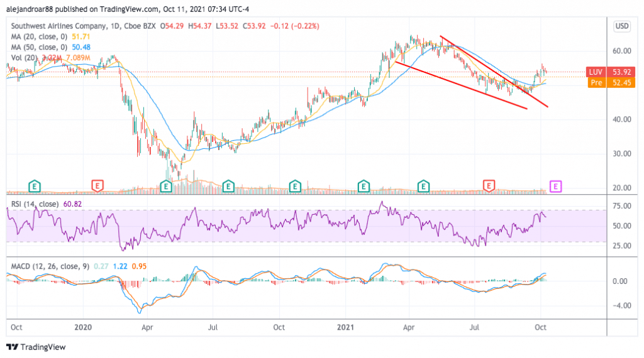Open the USD currency selector
644x358 pixels.
tap(622, 26)
